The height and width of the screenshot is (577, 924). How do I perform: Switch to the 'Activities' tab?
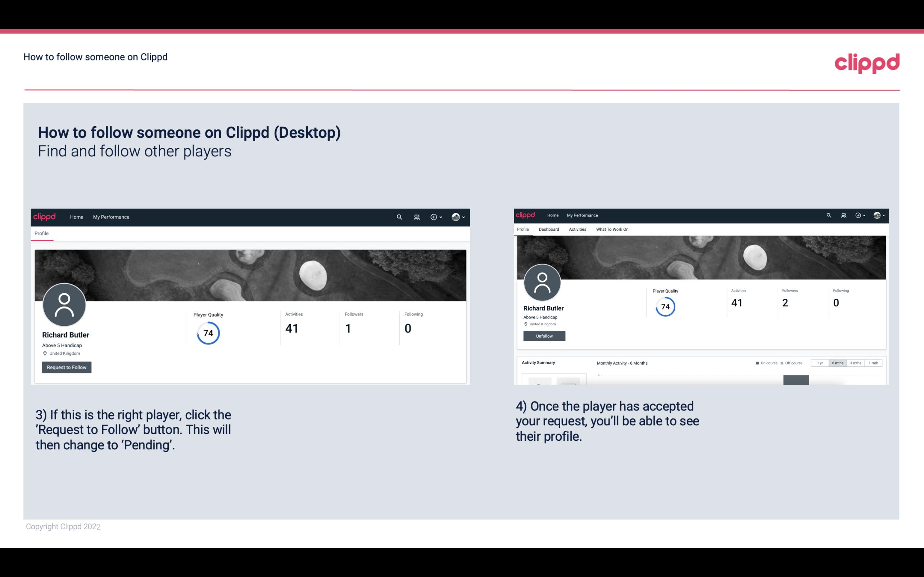tap(577, 229)
